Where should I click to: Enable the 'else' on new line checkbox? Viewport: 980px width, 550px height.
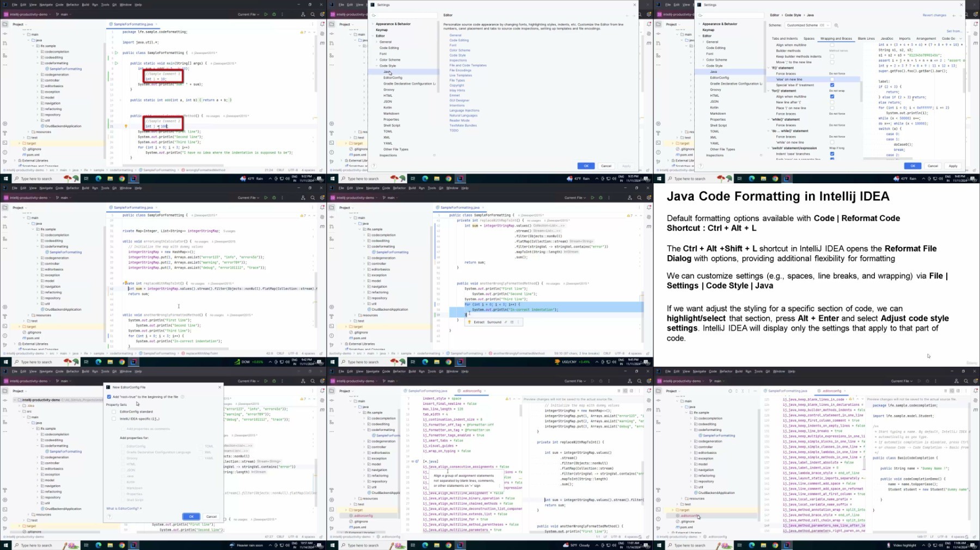pyautogui.click(x=832, y=79)
